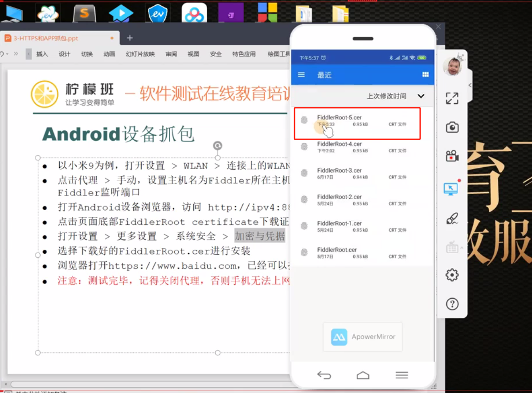Viewport: 532px width, 393px height.
Task: Click the Android设备抓包 slide title
Action: click(x=119, y=134)
